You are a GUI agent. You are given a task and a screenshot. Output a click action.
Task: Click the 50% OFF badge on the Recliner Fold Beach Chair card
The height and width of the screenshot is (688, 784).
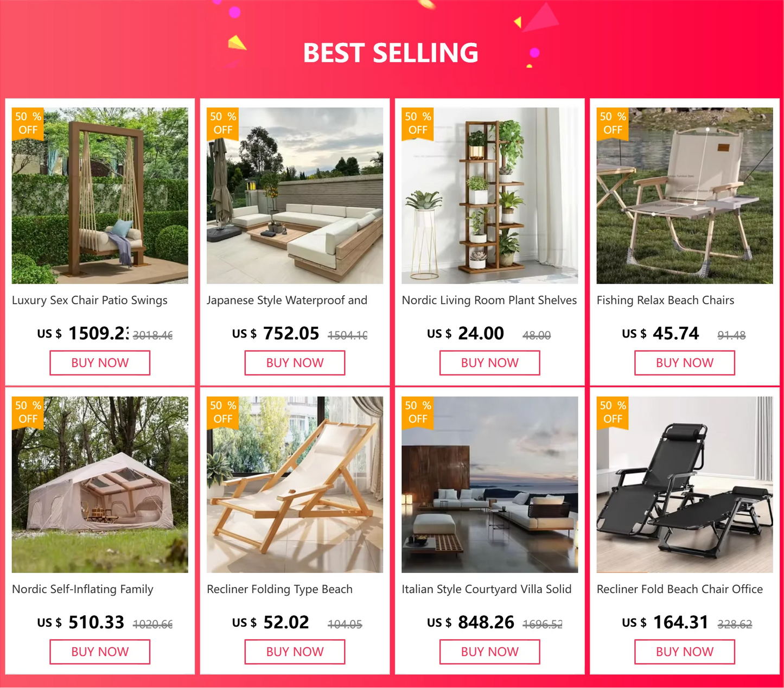tap(612, 412)
